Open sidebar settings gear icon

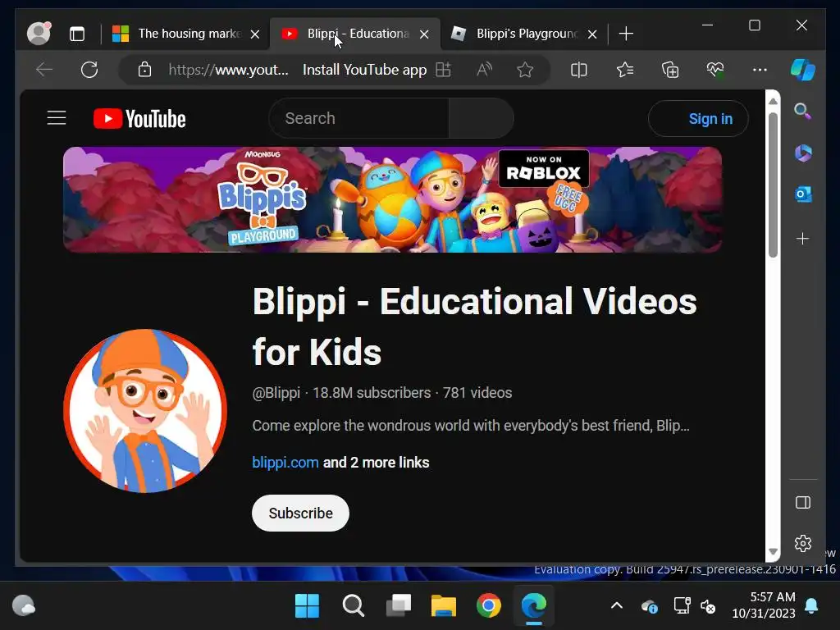point(802,543)
